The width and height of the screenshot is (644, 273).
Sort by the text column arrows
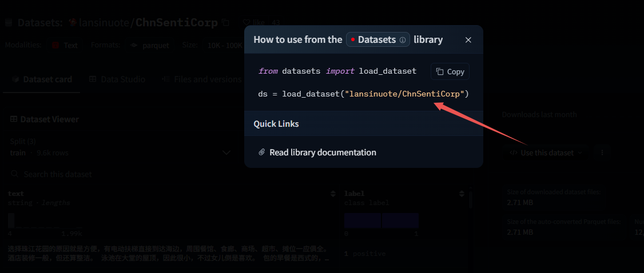point(333,194)
